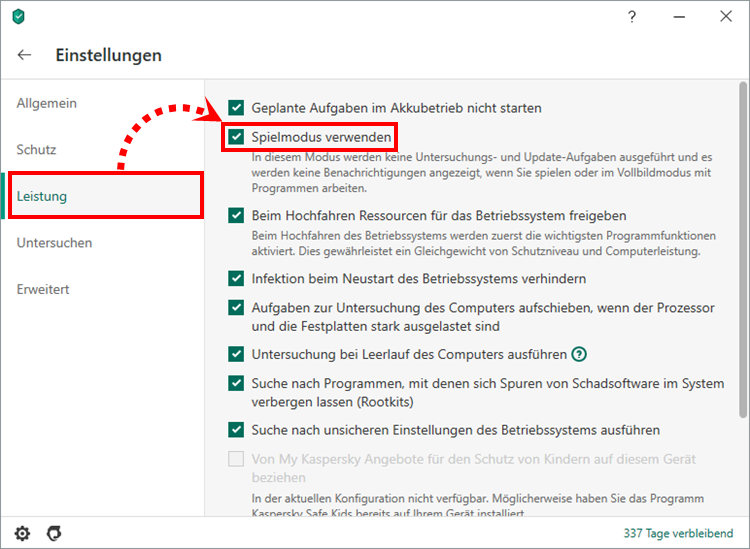Click the Spielmodus description text paragraph
This screenshot has width=750, height=549.
(482, 173)
